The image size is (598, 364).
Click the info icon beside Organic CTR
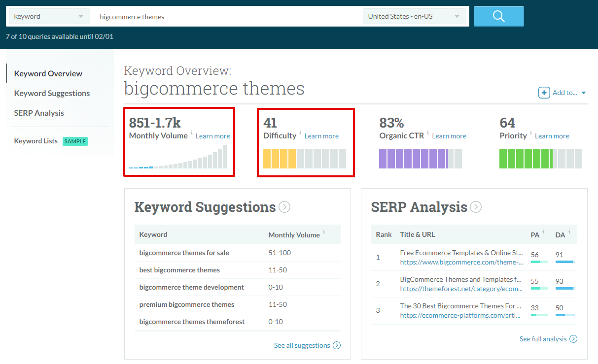tap(428, 133)
